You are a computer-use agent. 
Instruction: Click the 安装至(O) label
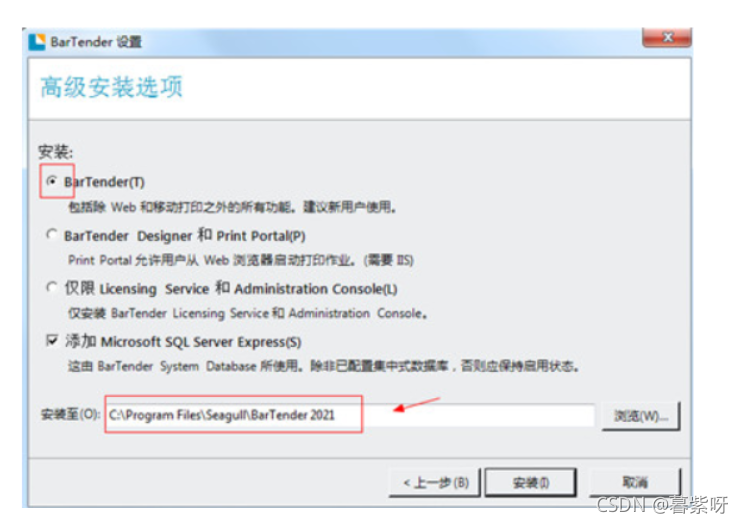pyautogui.click(x=71, y=415)
